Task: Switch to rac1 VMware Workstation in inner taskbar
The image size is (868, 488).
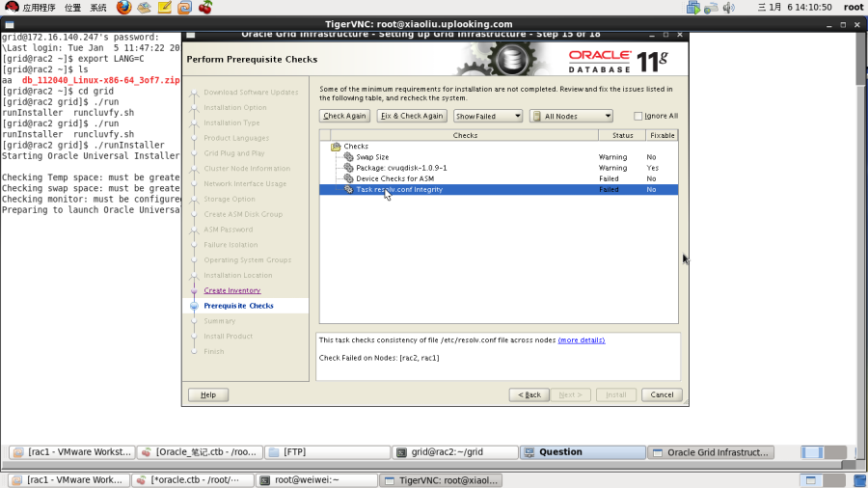Action: click(72, 452)
